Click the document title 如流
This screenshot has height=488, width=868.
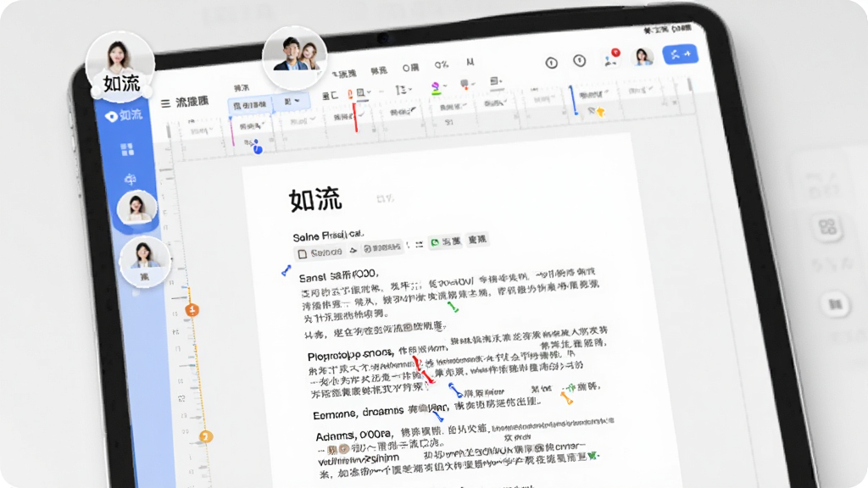pyautogui.click(x=315, y=200)
